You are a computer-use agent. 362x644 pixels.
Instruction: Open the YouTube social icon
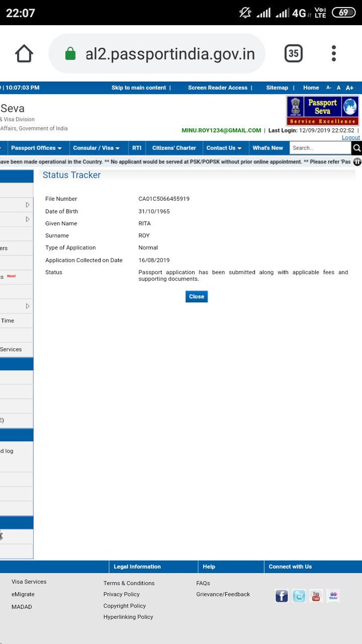click(316, 596)
